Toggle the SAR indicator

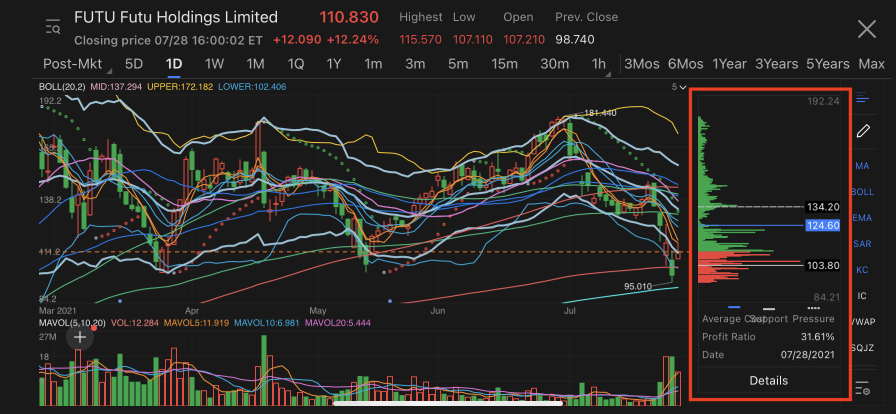click(x=862, y=244)
